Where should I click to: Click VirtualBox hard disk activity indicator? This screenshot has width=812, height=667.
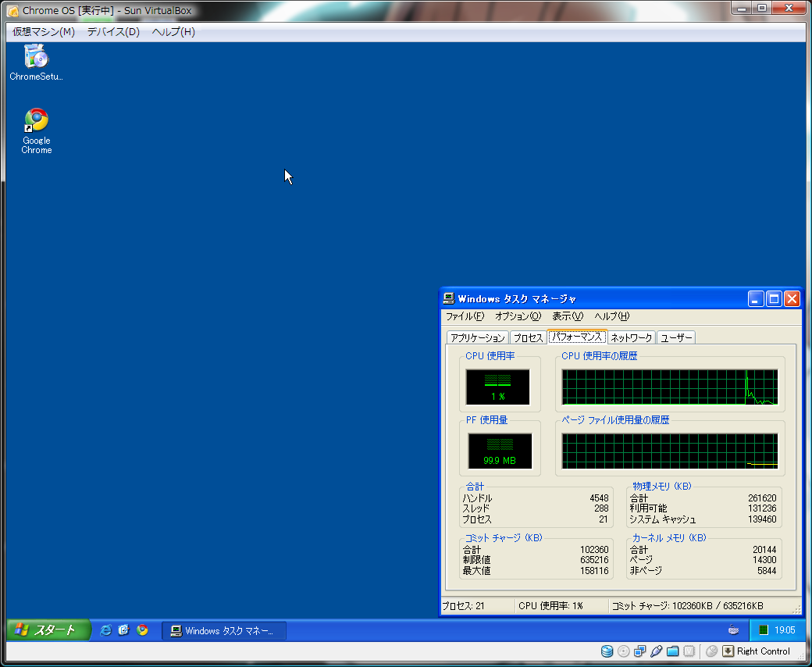(x=607, y=651)
